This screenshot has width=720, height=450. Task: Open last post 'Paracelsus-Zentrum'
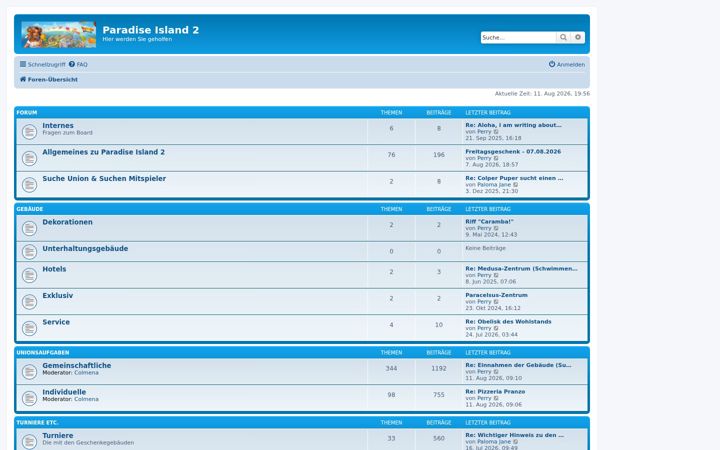[x=496, y=295]
